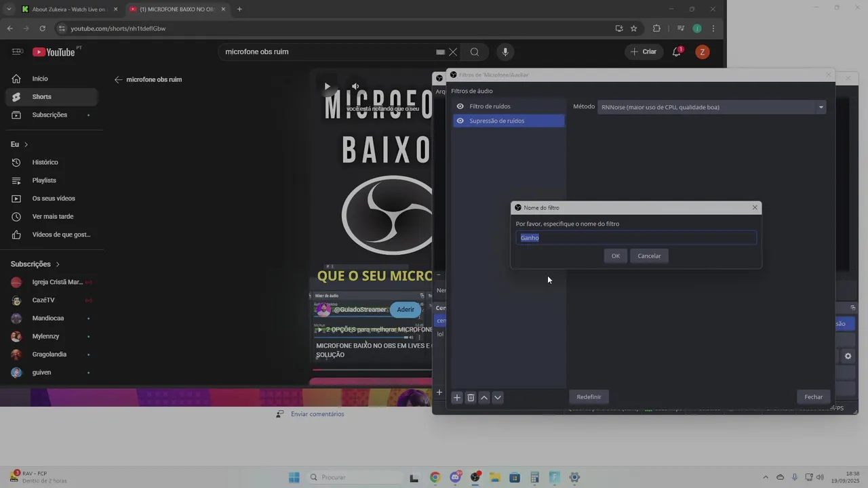Open CazéTV subscription channel
868x488 pixels.
point(52,300)
